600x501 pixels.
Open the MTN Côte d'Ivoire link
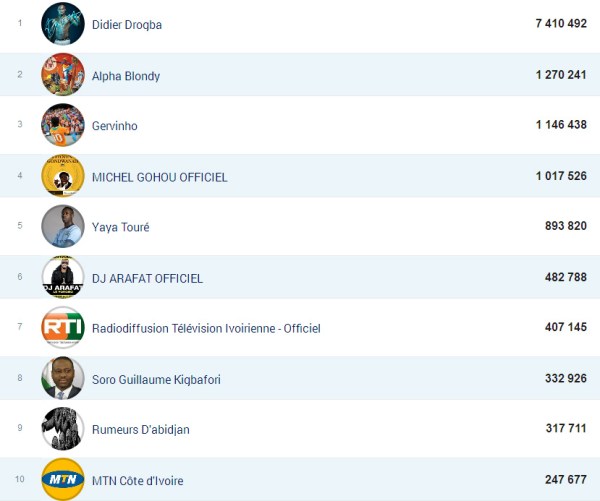click(137, 481)
